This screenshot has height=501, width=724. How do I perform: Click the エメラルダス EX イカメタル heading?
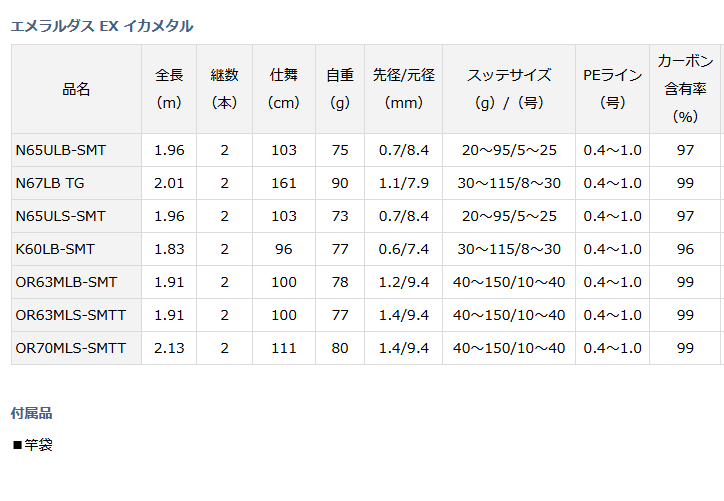coord(102,26)
